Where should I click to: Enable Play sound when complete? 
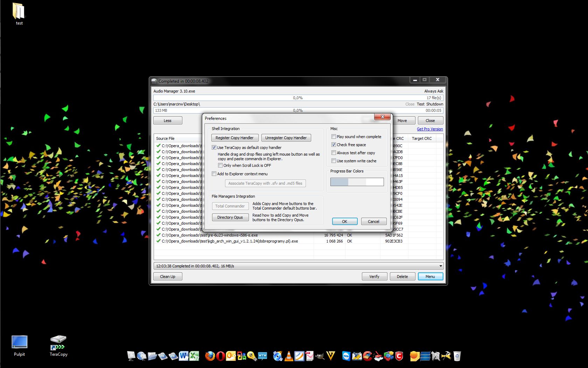(x=334, y=137)
